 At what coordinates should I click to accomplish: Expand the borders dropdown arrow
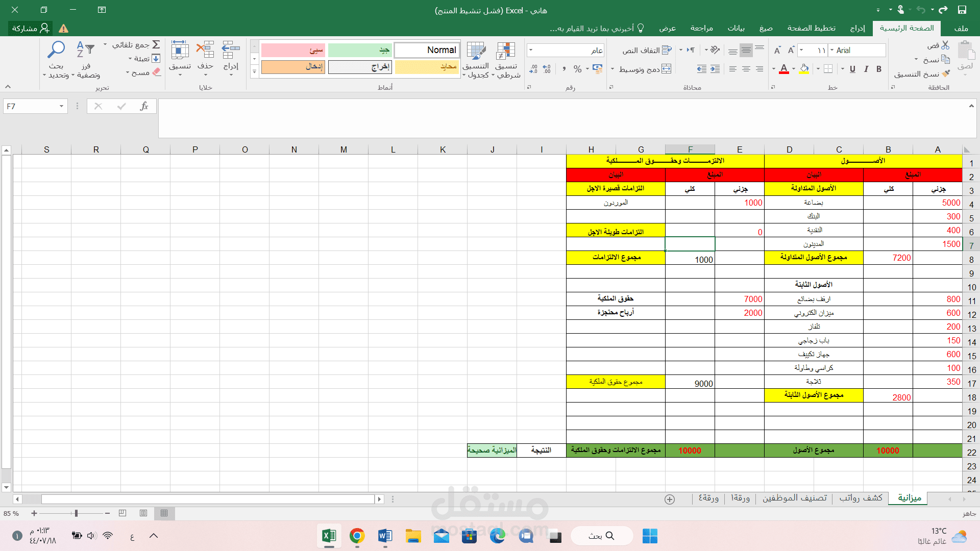coord(818,69)
